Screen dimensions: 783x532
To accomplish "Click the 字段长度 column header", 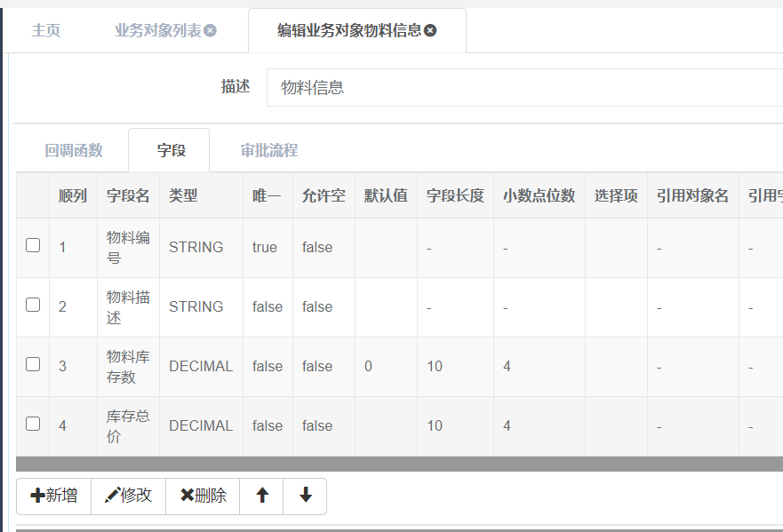I will (x=455, y=195).
